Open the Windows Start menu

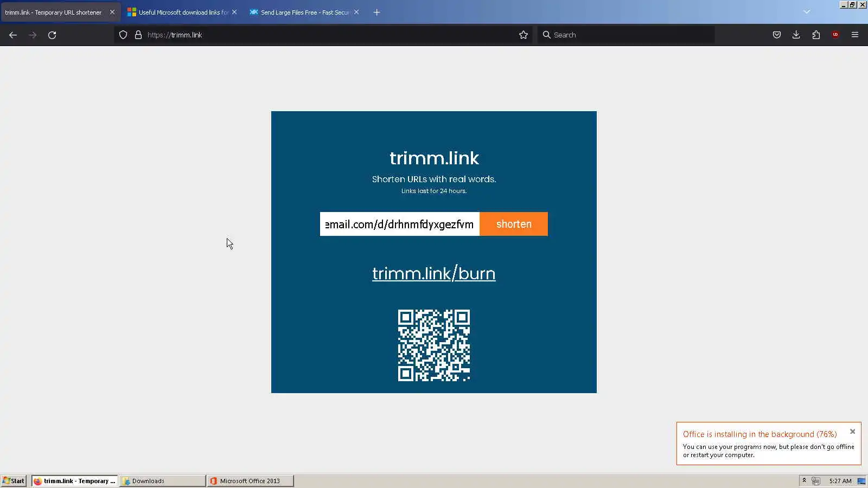[14, 481]
